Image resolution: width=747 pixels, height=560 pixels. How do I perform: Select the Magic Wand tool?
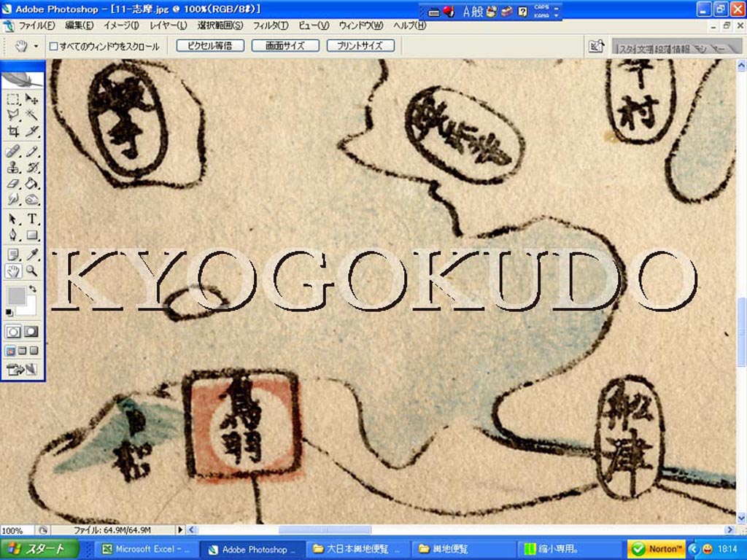point(32,114)
